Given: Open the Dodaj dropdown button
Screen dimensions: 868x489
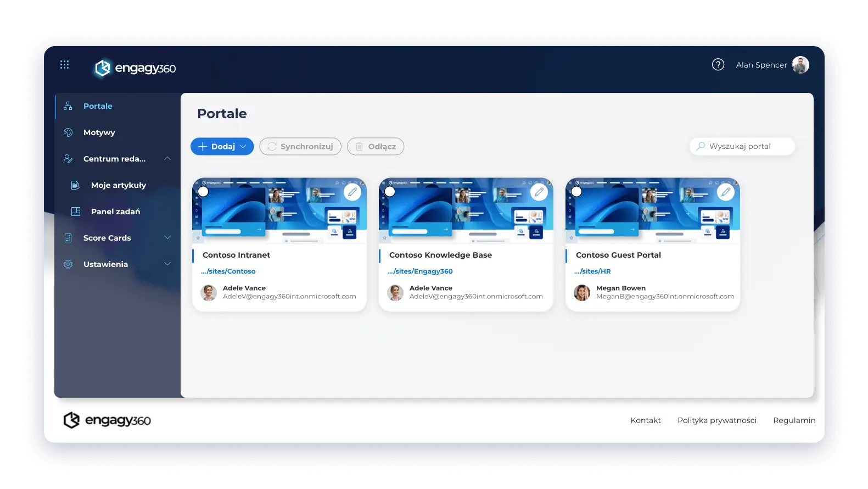Looking at the screenshot, I should pos(222,147).
